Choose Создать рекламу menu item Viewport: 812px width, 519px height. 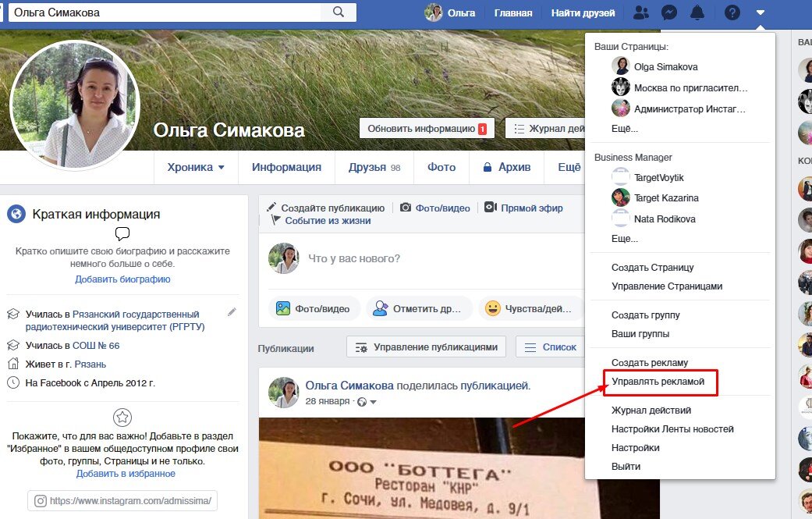point(650,363)
